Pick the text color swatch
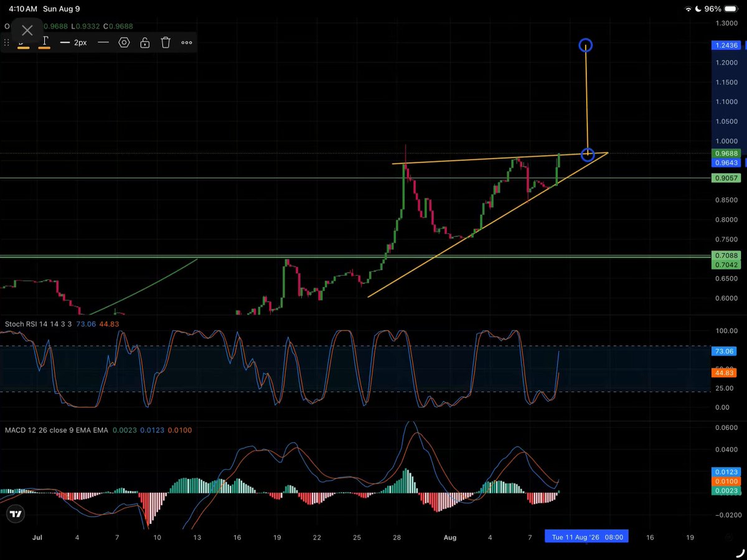747x560 pixels. (45, 42)
